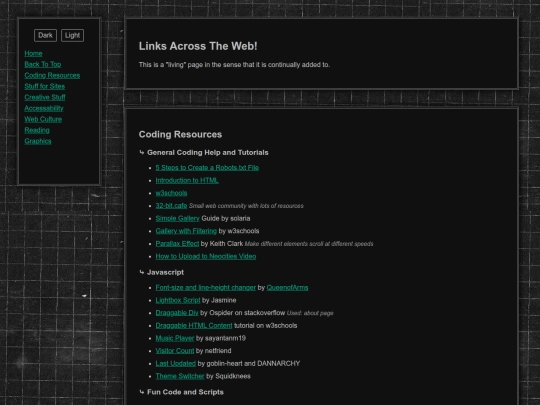This screenshot has height=405, width=540.
Task: Click 'by Squidknees' text
Action: [x=228, y=376]
